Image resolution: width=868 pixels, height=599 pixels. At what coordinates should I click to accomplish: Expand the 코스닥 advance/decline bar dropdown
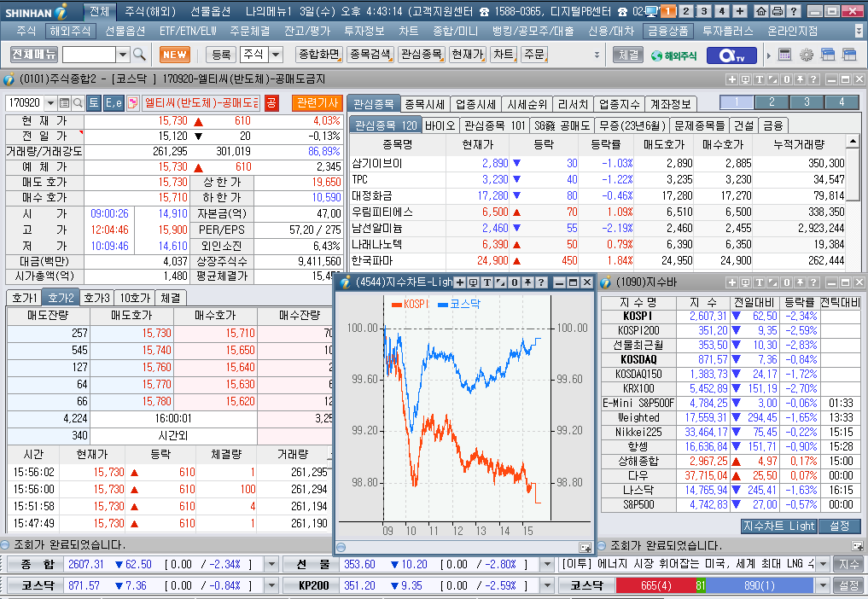coord(823,585)
